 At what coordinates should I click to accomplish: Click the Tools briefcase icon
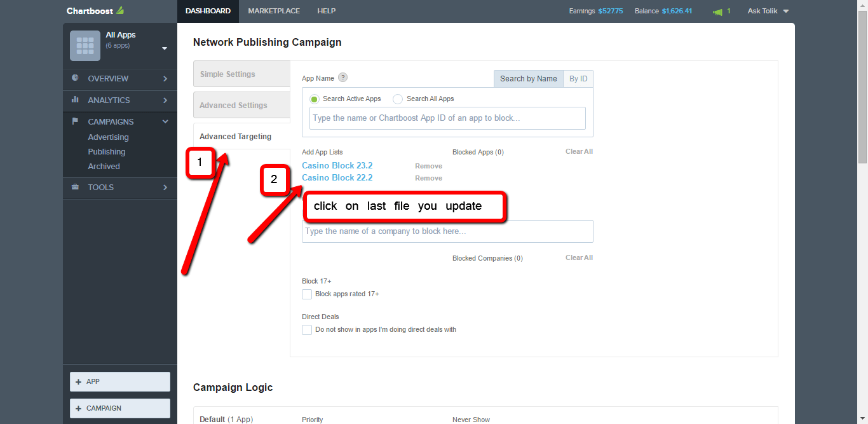pos(75,187)
